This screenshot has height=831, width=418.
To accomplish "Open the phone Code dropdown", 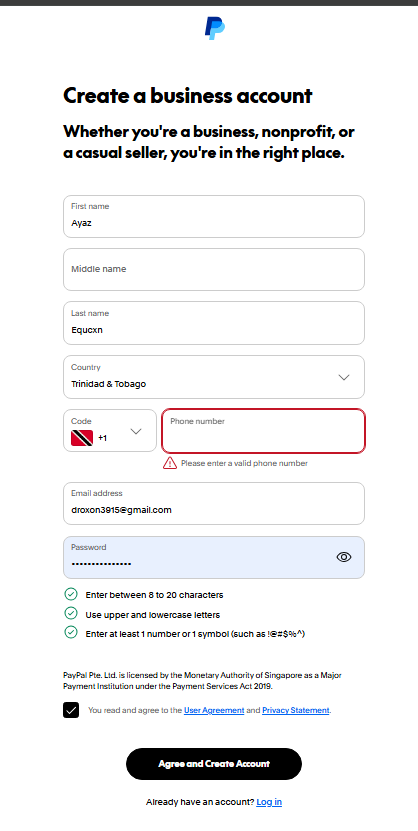I will pyautogui.click(x=110, y=430).
